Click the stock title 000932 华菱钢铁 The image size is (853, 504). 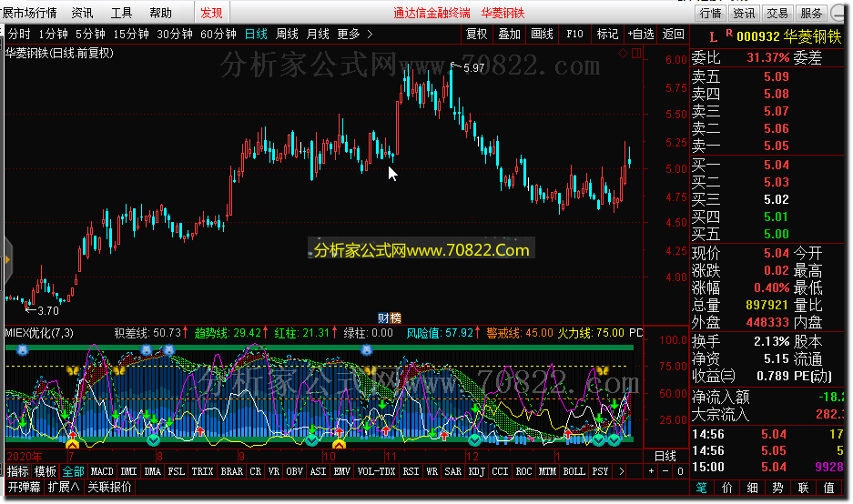coord(788,36)
